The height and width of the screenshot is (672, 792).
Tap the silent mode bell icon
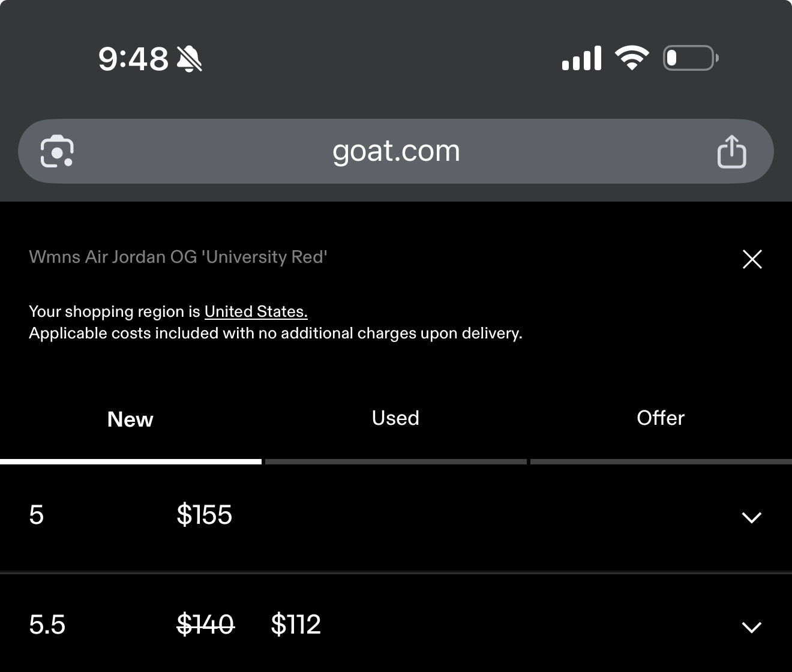click(x=190, y=59)
